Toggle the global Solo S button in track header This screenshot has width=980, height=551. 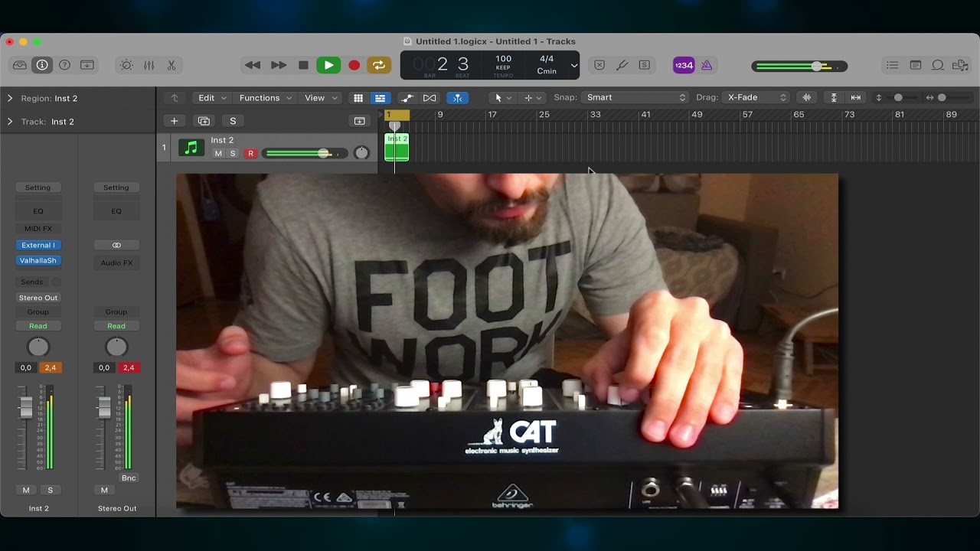[233, 121]
